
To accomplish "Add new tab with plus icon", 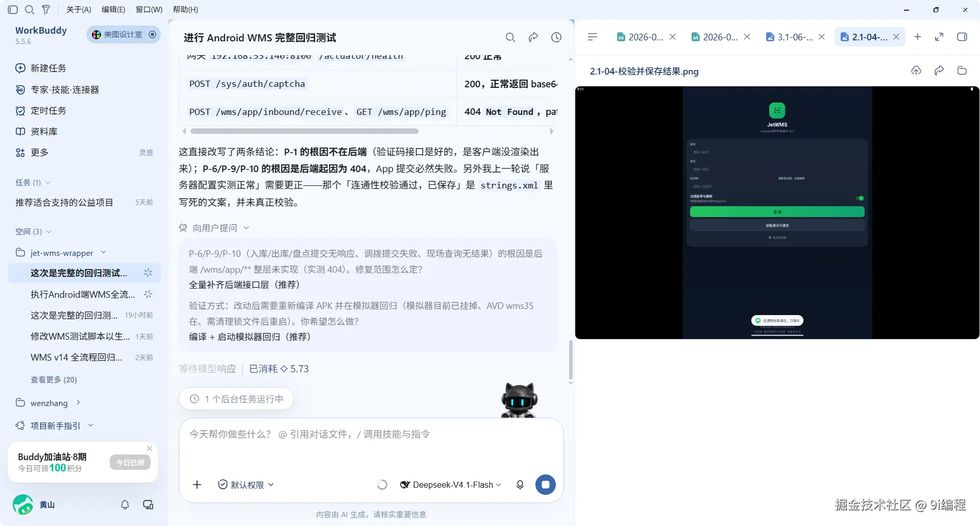I will point(918,37).
